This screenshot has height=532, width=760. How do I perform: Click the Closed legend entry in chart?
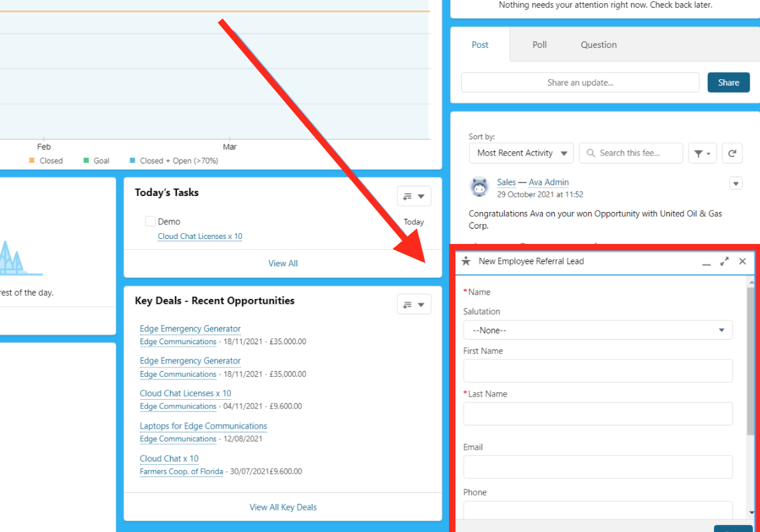point(46,161)
